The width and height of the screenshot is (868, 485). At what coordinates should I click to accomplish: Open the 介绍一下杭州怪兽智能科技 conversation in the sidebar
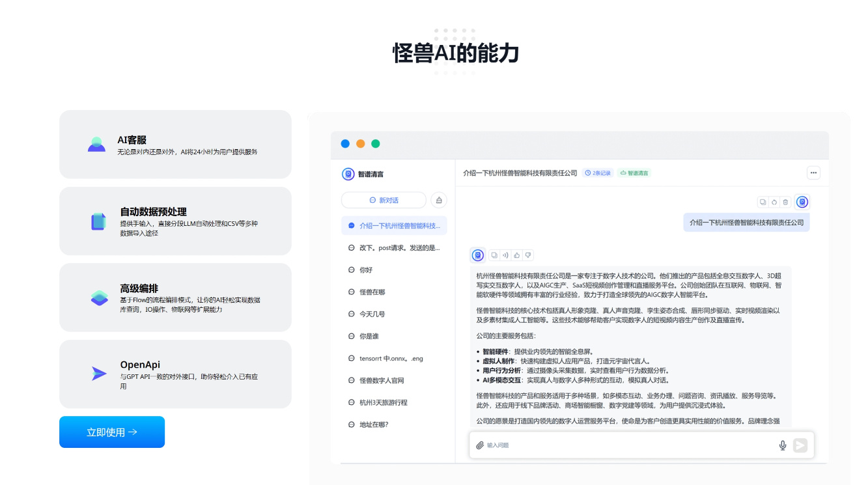click(x=394, y=225)
